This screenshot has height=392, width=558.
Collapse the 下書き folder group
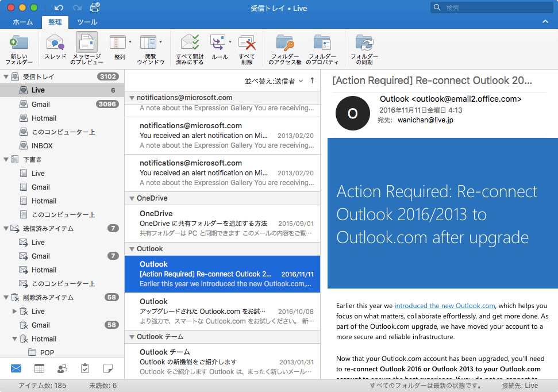[x=6, y=160]
